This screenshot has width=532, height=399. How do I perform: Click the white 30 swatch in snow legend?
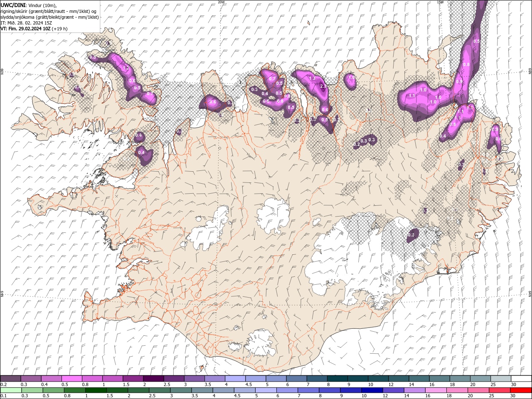coord(521,379)
